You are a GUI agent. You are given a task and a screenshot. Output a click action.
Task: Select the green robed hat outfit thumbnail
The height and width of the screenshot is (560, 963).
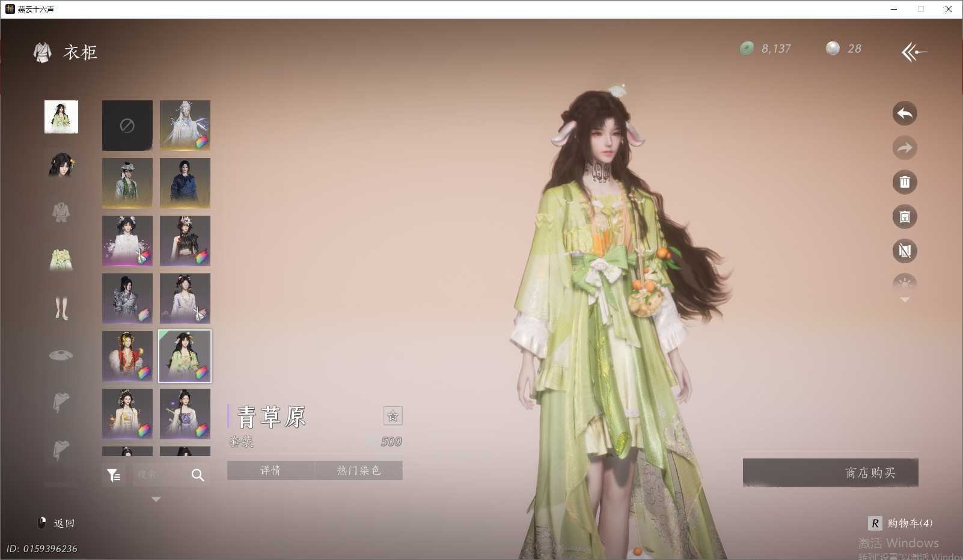[x=127, y=183]
